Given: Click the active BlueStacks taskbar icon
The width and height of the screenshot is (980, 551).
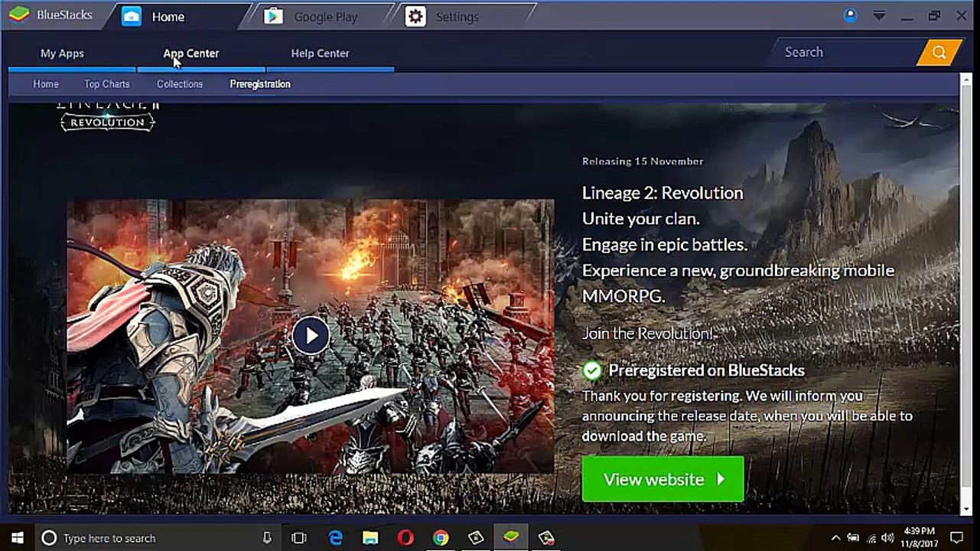Looking at the screenshot, I should click(x=511, y=538).
